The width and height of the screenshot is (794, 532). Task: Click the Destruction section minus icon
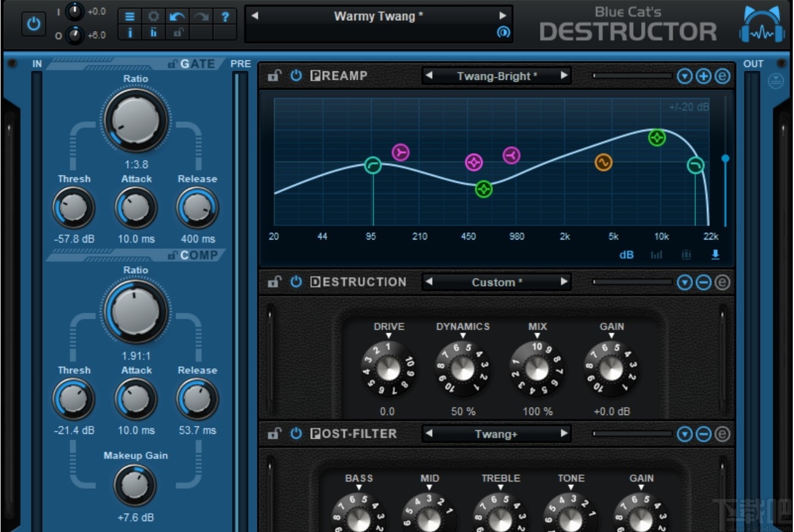tap(703, 282)
